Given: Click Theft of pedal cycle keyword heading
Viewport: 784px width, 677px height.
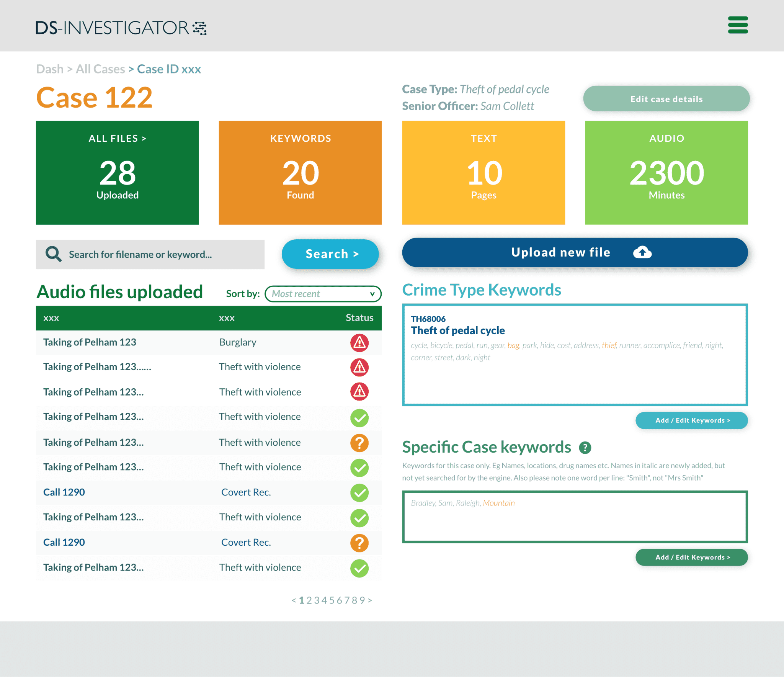Looking at the screenshot, I should [x=458, y=330].
